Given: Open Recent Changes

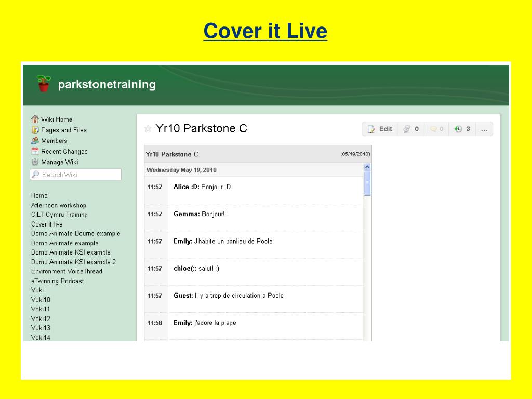Looking at the screenshot, I should [64, 151].
